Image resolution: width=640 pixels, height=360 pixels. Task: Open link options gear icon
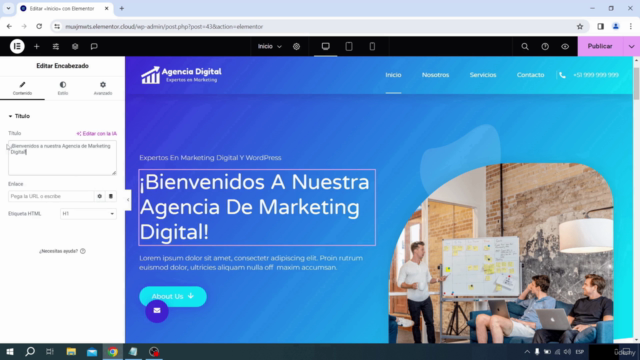coord(100,196)
